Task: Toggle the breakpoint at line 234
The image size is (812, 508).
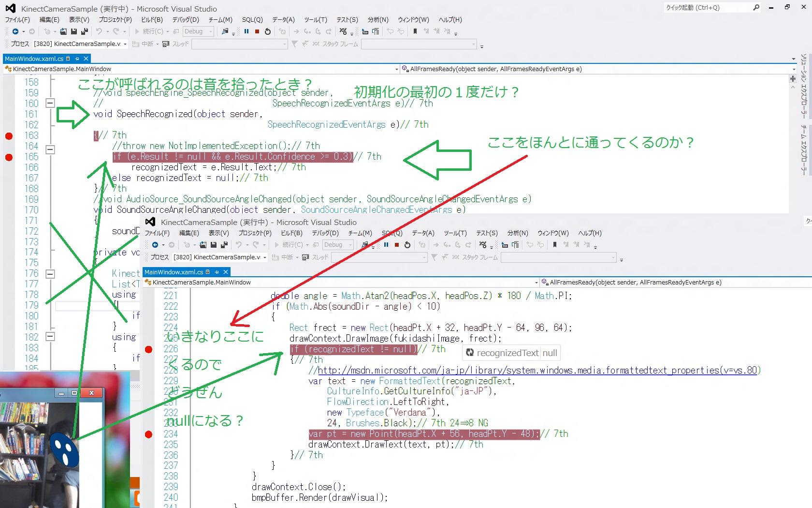Action: (x=149, y=434)
